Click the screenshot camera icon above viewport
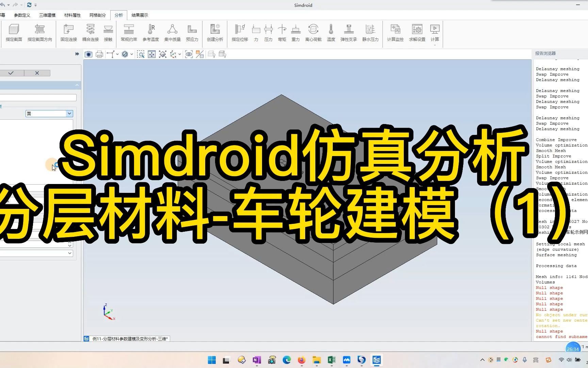Viewport: 588px width, 368px height. click(x=88, y=54)
